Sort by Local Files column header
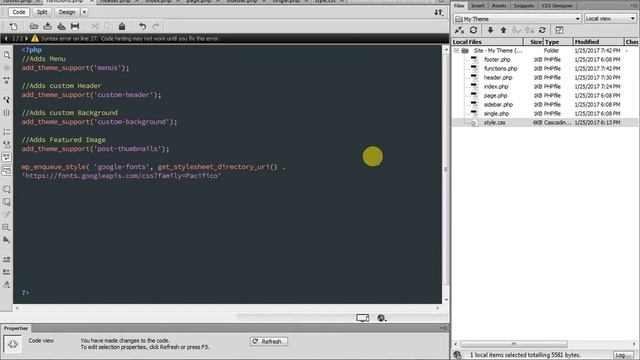640x360 pixels. point(487,42)
